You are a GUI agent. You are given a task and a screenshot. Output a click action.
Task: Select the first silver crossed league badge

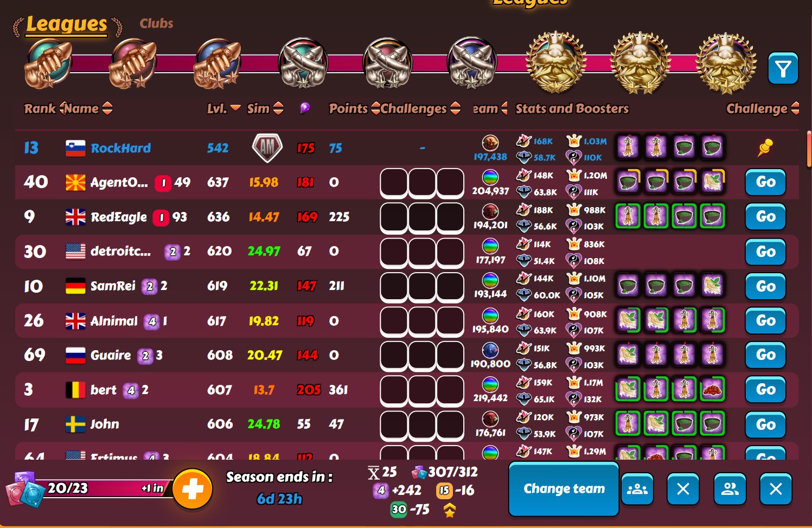coord(303,63)
